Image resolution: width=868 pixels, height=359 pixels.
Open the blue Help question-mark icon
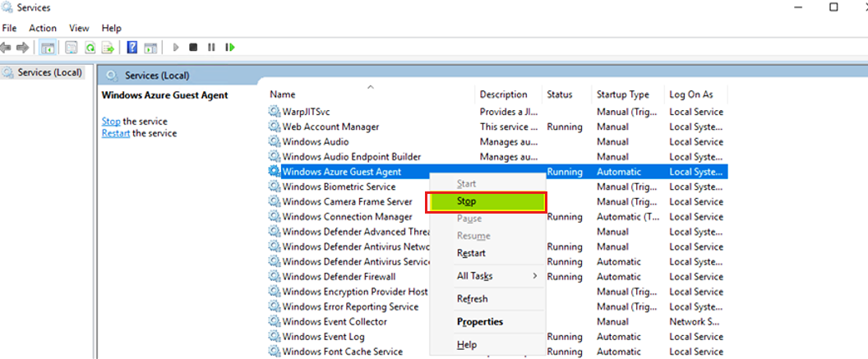pyautogui.click(x=132, y=48)
